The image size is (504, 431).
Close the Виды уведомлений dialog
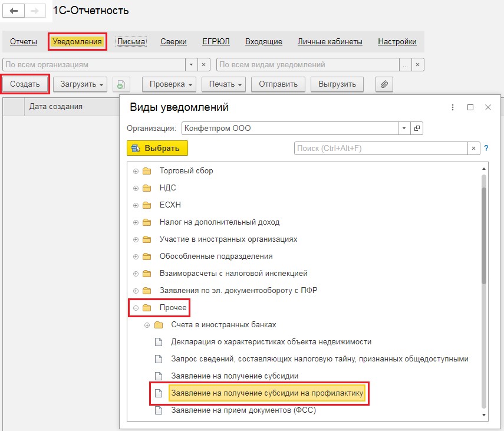[x=488, y=107]
